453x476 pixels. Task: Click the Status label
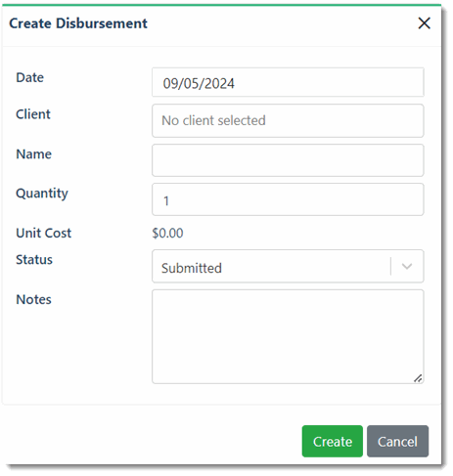pyautogui.click(x=34, y=260)
